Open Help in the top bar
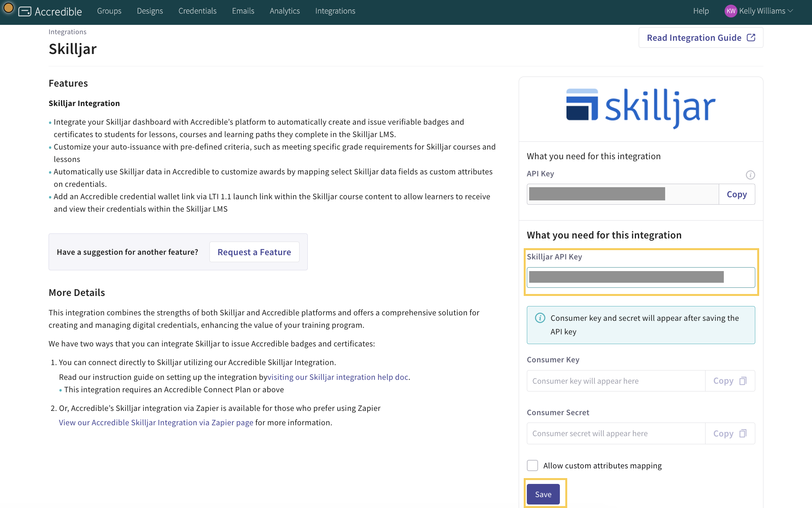The width and height of the screenshot is (812, 508). click(701, 11)
